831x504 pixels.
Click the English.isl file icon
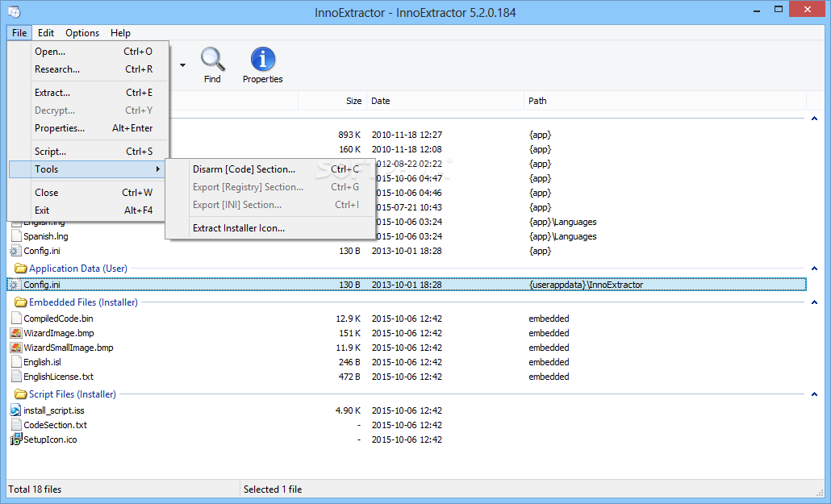[x=16, y=362]
